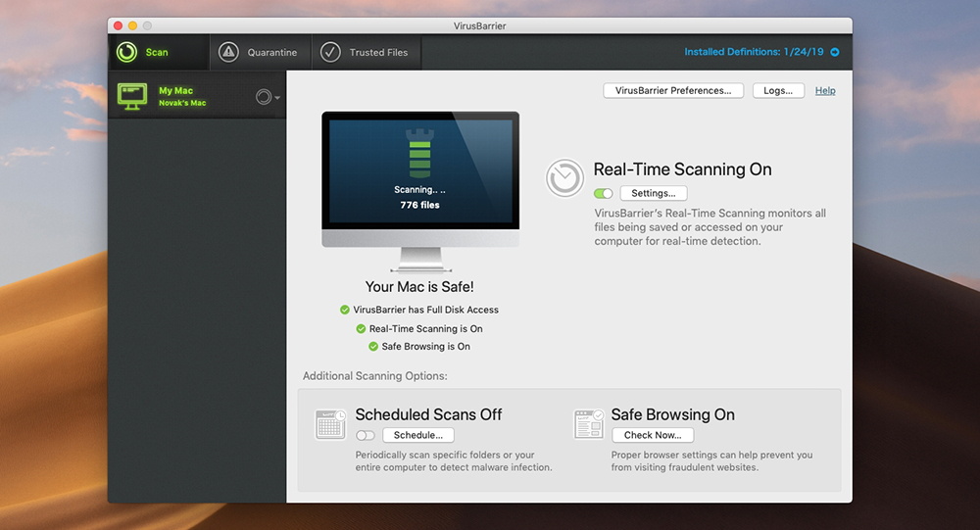The width and height of the screenshot is (980, 530).
Task: Click the '776 files' scanning count
Action: tap(420, 205)
